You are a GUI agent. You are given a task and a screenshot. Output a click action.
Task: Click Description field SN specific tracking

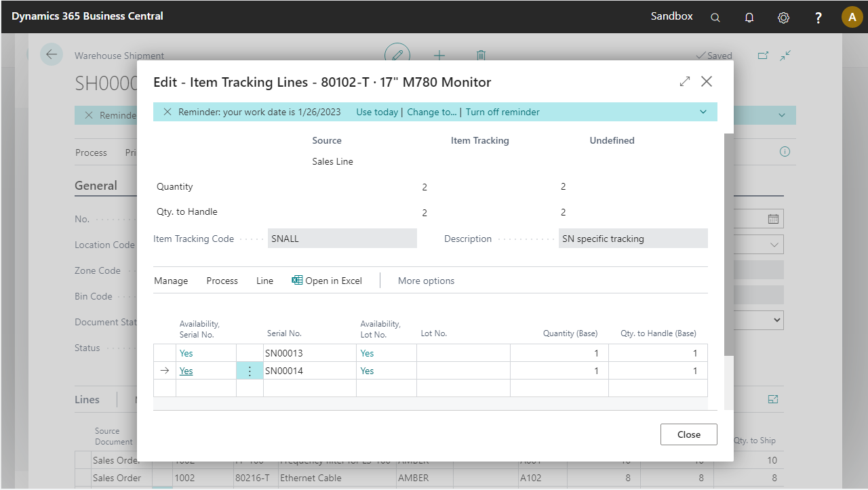click(633, 239)
